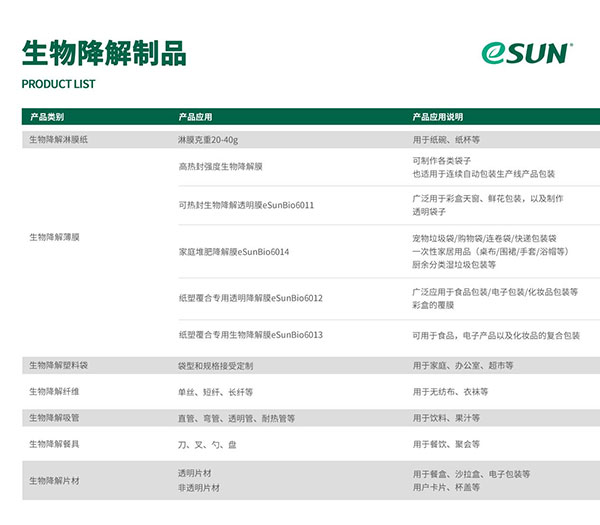This screenshot has width=600, height=525.
Task: Click 广泛用于彩盒天窗、鲜花包装 description
Action: click(x=488, y=199)
